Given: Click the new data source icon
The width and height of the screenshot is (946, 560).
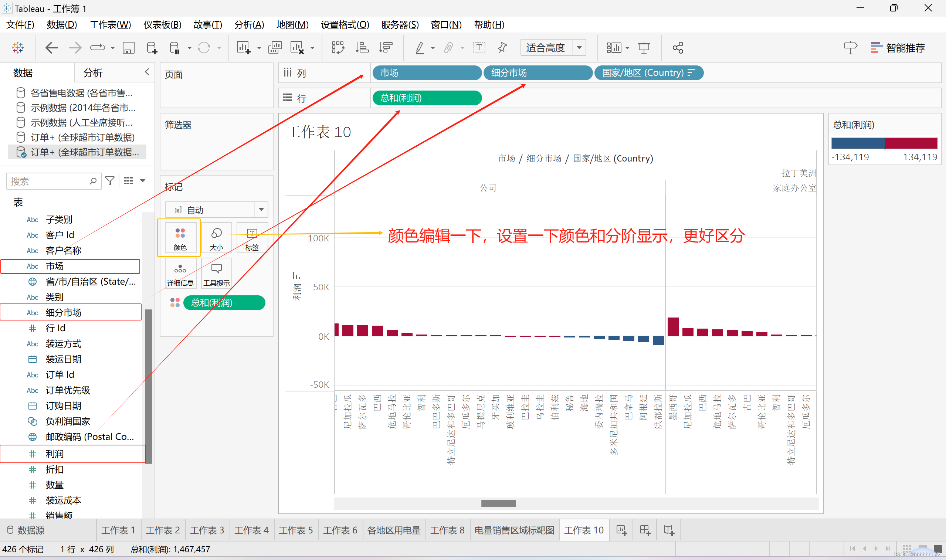Looking at the screenshot, I should [x=152, y=48].
